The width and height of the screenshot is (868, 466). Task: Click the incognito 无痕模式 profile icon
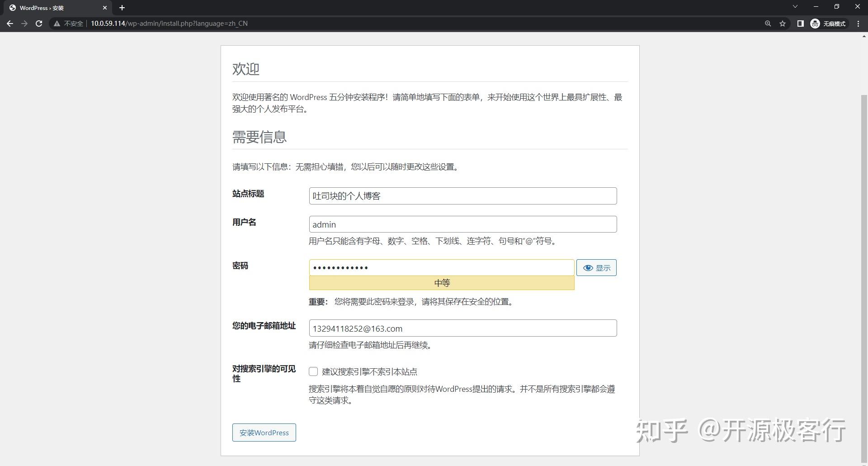(816, 23)
